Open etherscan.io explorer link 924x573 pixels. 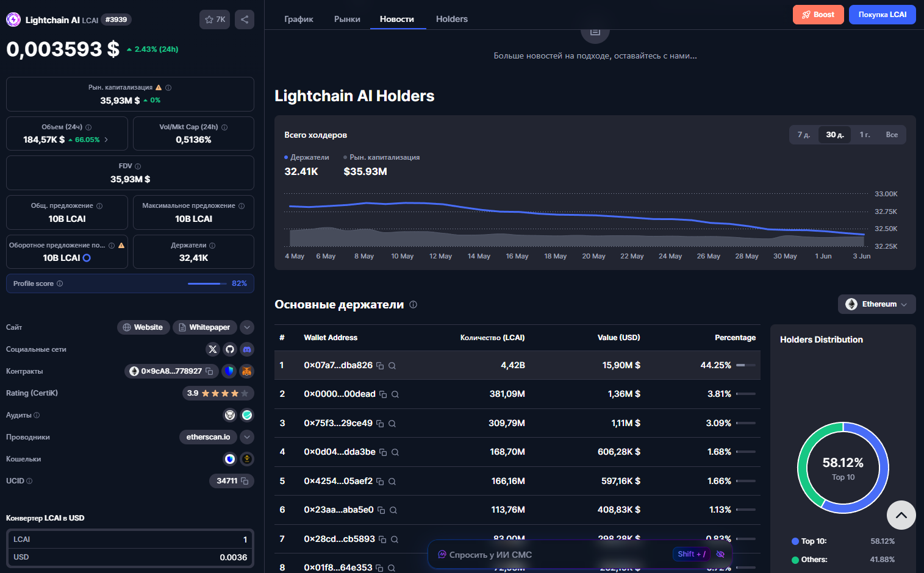(x=208, y=437)
